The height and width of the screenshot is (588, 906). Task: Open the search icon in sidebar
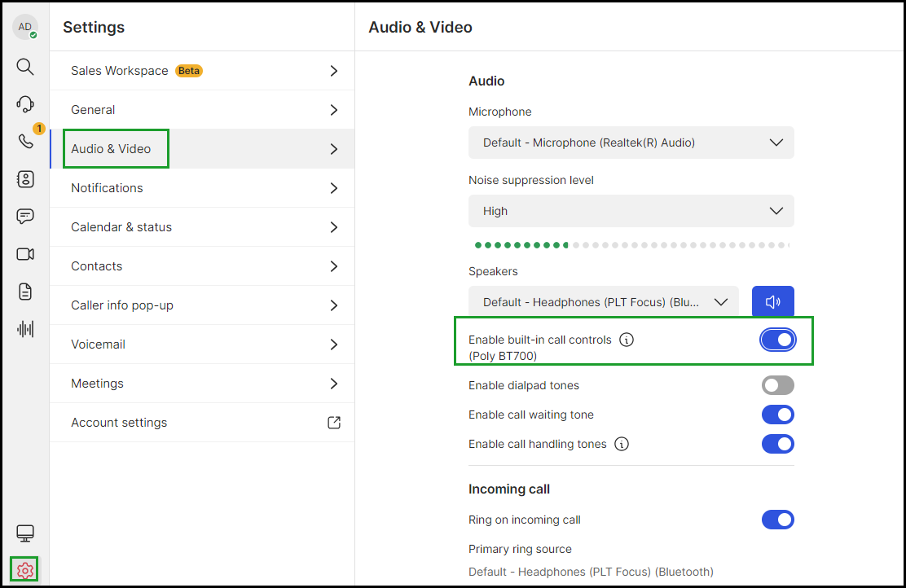pos(24,67)
